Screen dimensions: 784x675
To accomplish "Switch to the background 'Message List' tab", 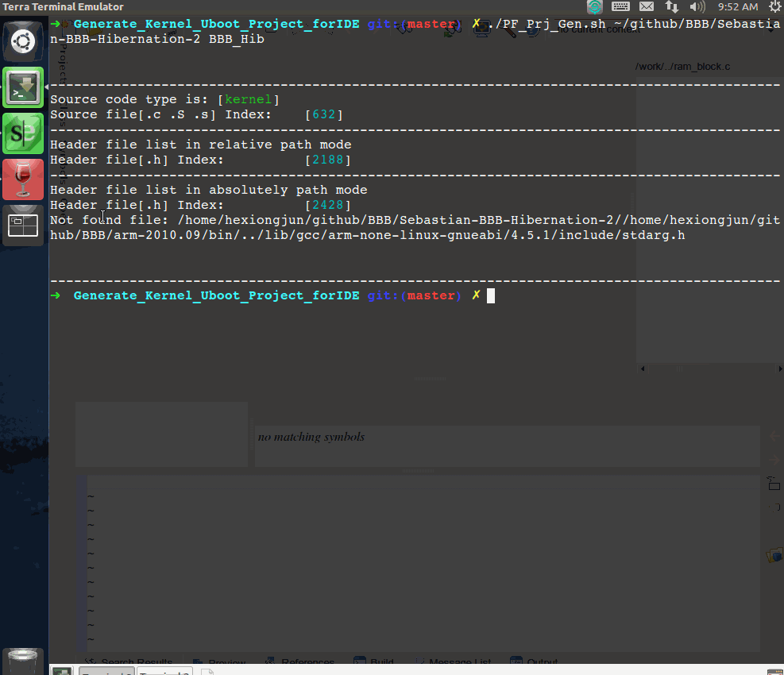I will (x=453, y=661).
